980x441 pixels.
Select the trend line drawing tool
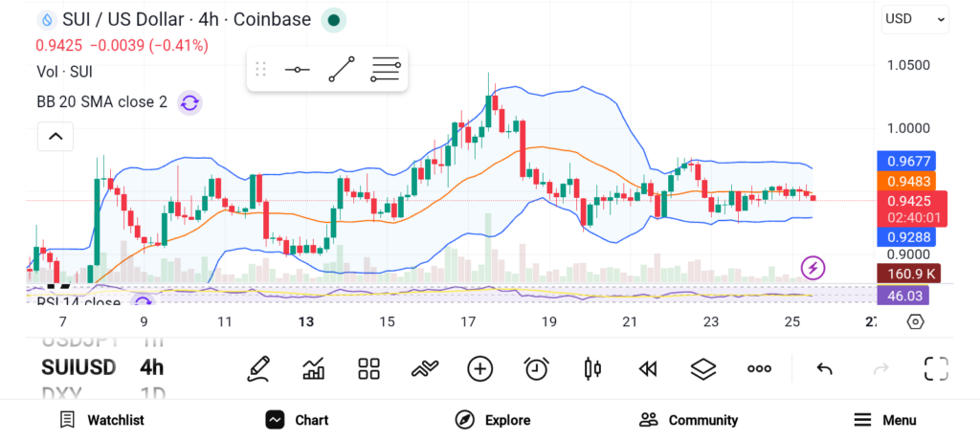point(342,70)
